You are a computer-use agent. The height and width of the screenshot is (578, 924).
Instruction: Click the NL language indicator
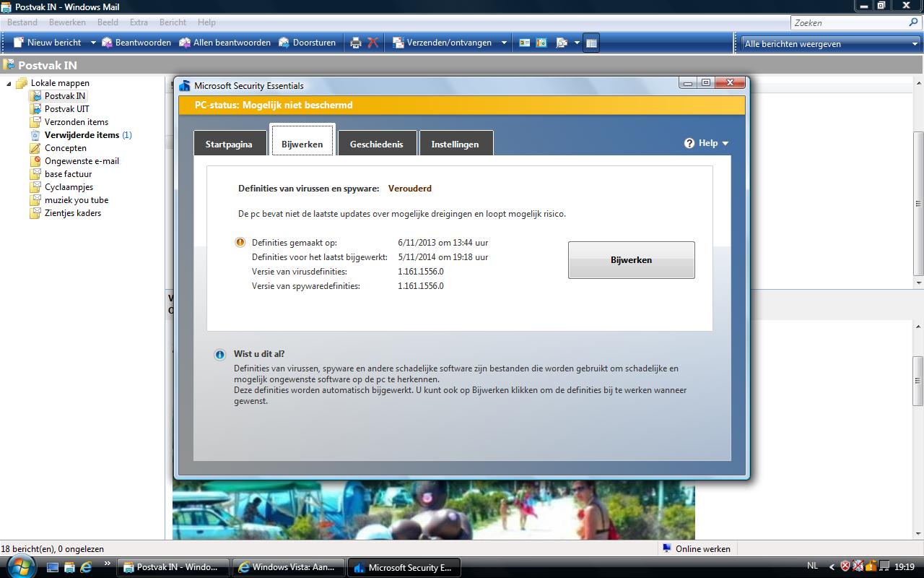(812, 566)
